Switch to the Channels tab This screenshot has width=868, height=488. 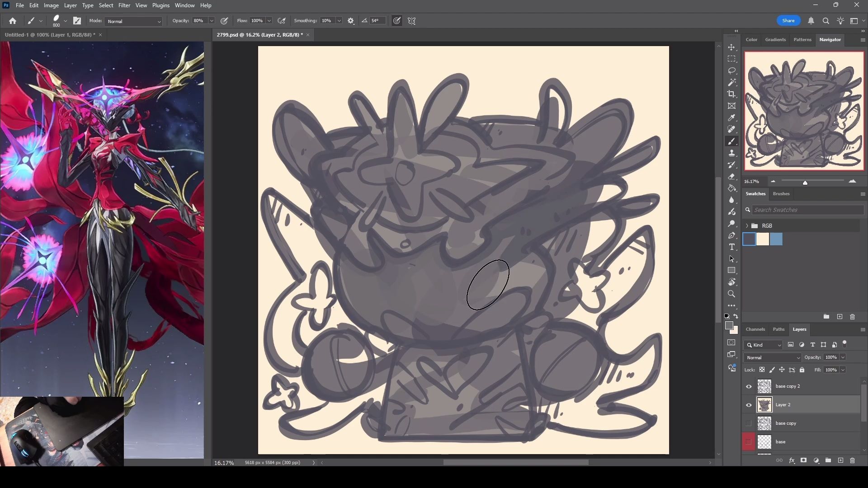point(755,329)
